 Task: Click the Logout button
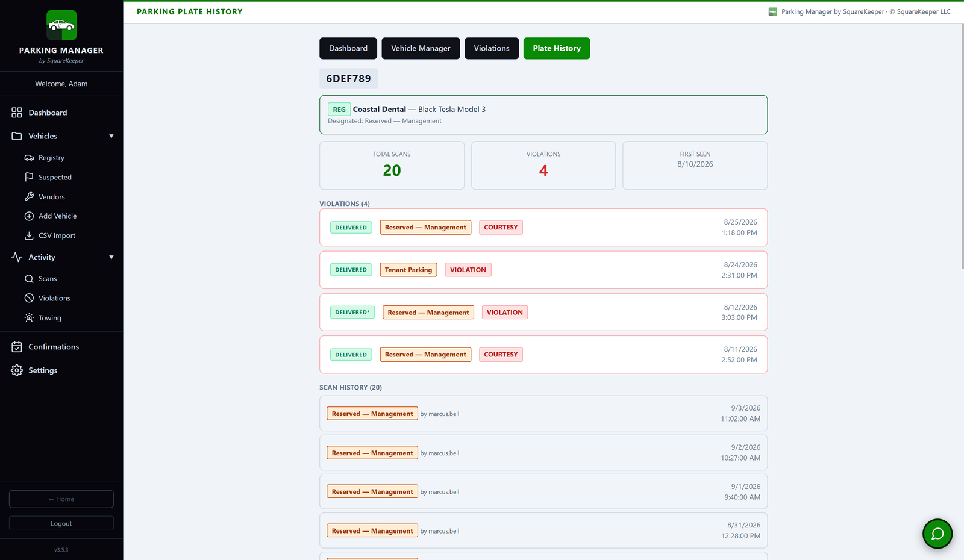pos(61,523)
